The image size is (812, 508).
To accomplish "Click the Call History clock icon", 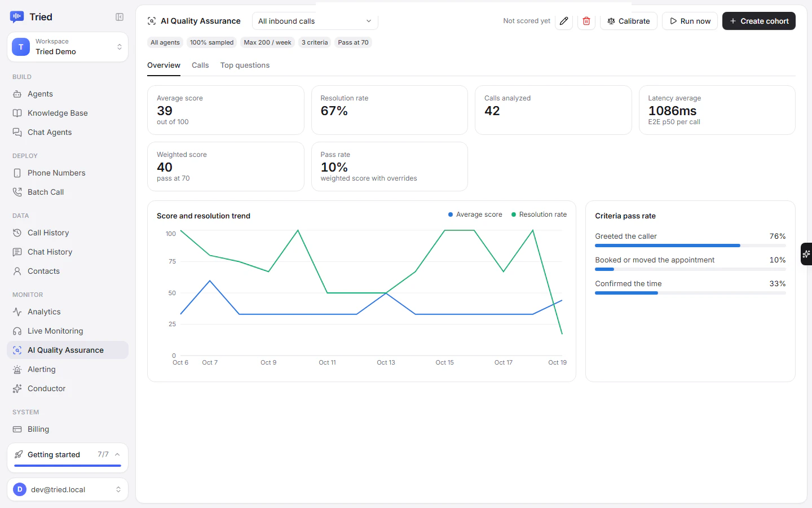I will pyautogui.click(x=17, y=233).
